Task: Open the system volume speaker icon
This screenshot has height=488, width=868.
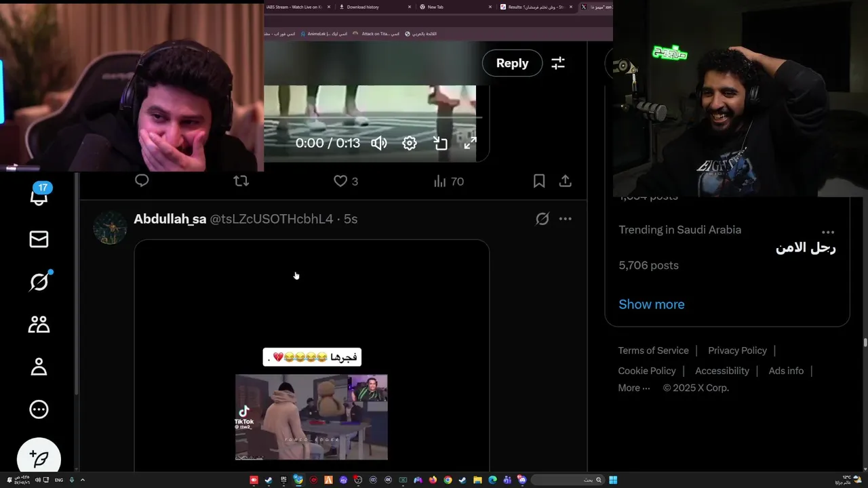Action: point(38,480)
